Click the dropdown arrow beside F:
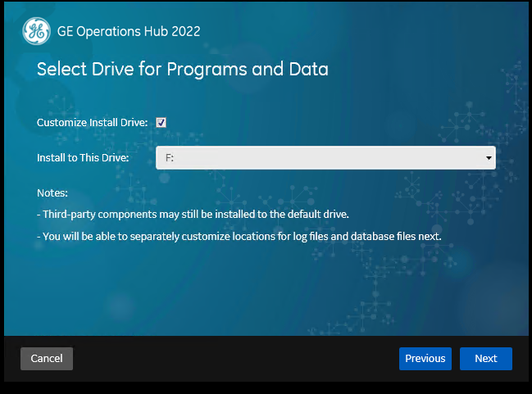The image size is (532, 394). tap(489, 157)
